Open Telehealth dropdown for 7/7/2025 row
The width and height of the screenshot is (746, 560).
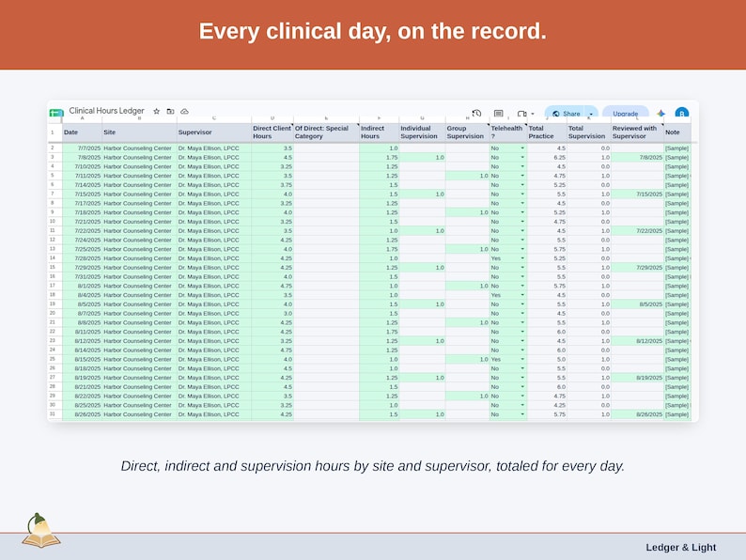[522, 148]
